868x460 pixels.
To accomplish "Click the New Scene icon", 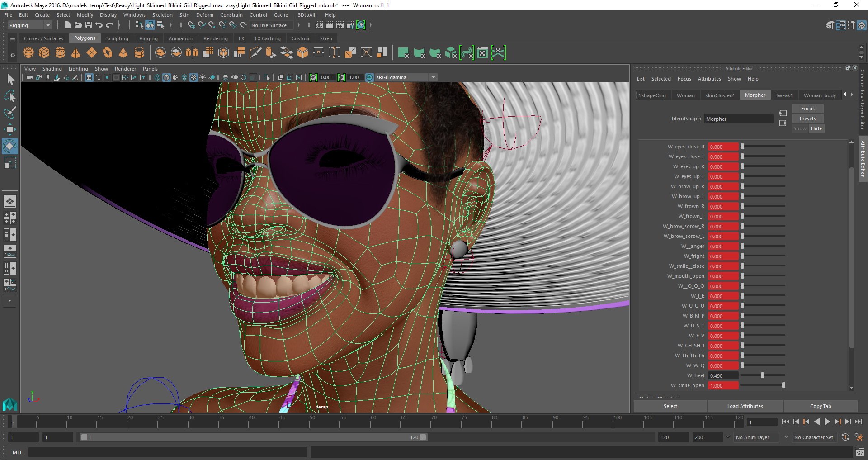I will pyautogui.click(x=68, y=25).
